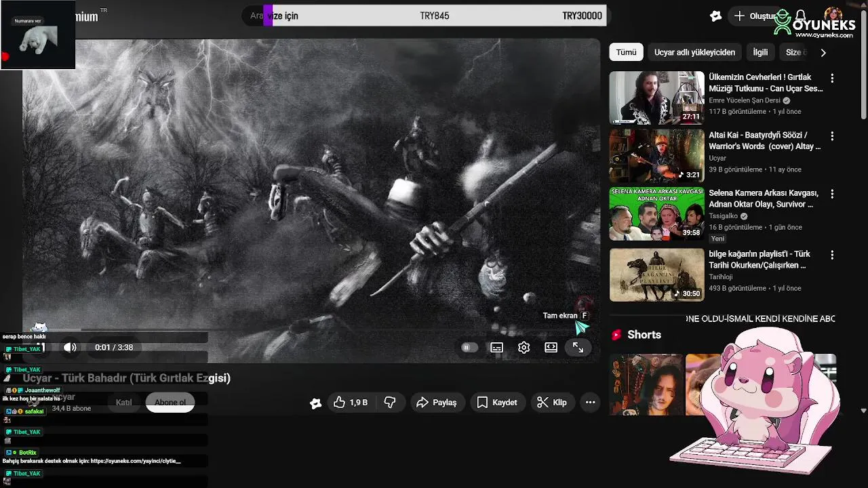This screenshot has height=488, width=868.
Task: Switch to theater mode
Action: click(x=551, y=347)
